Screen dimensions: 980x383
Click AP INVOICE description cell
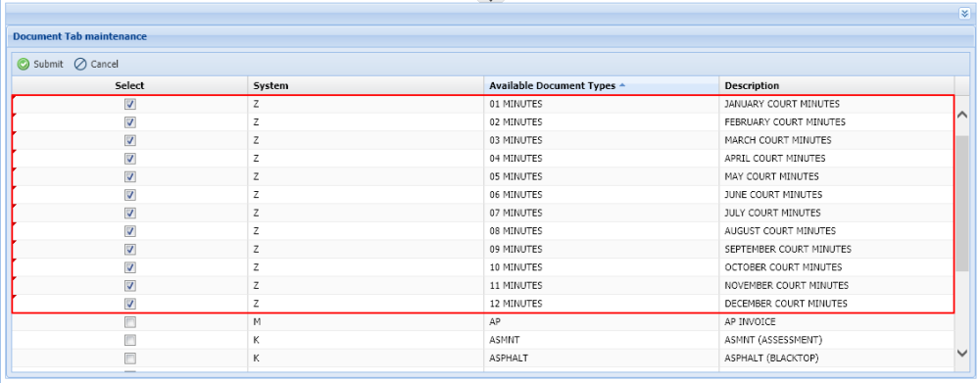(837, 321)
